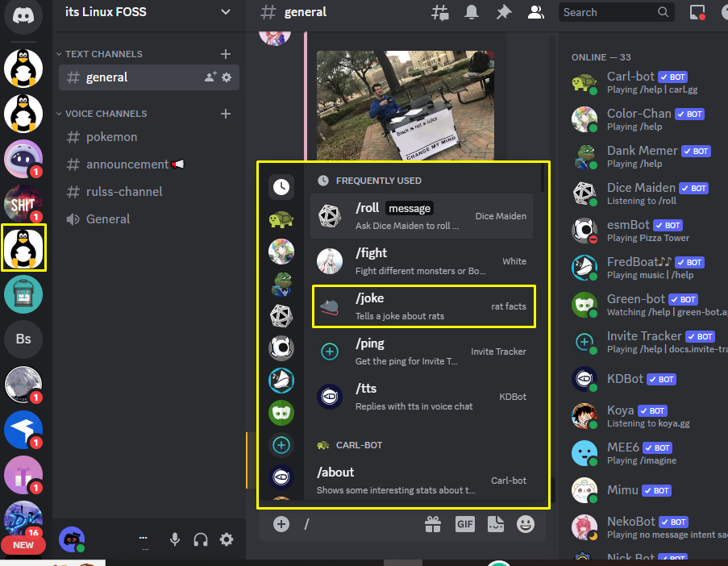Toggle the member list icon
Screen dimensions: 728x566
point(535,13)
